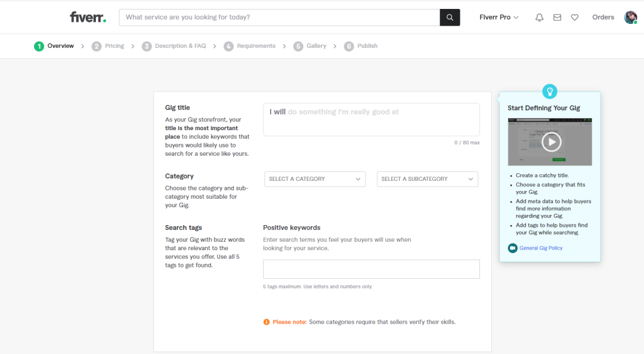Open the Select a Subcategory dropdown
The image size is (644, 354).
click(427, 179)
